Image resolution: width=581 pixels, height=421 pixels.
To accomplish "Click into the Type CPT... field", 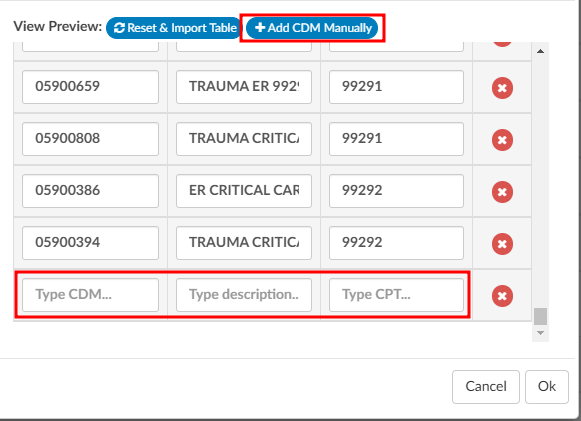I will (x=396, y=295).
